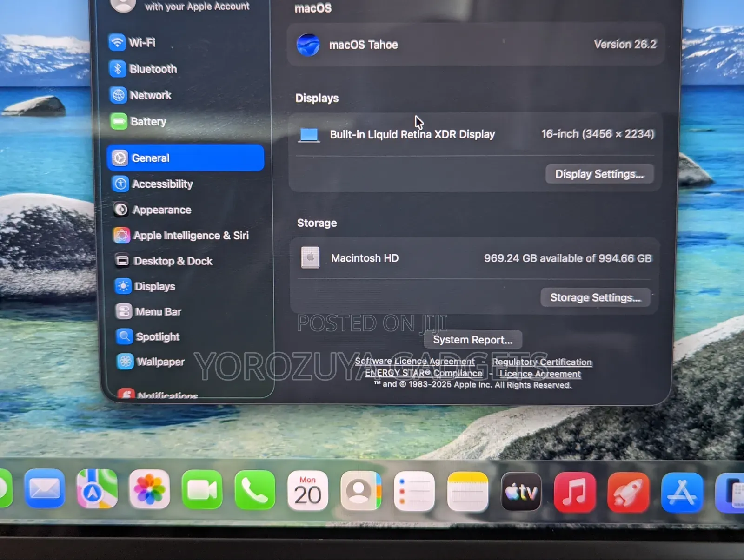
Task: Open the Licence Agreement link
Action: click(x=540, y=374)
